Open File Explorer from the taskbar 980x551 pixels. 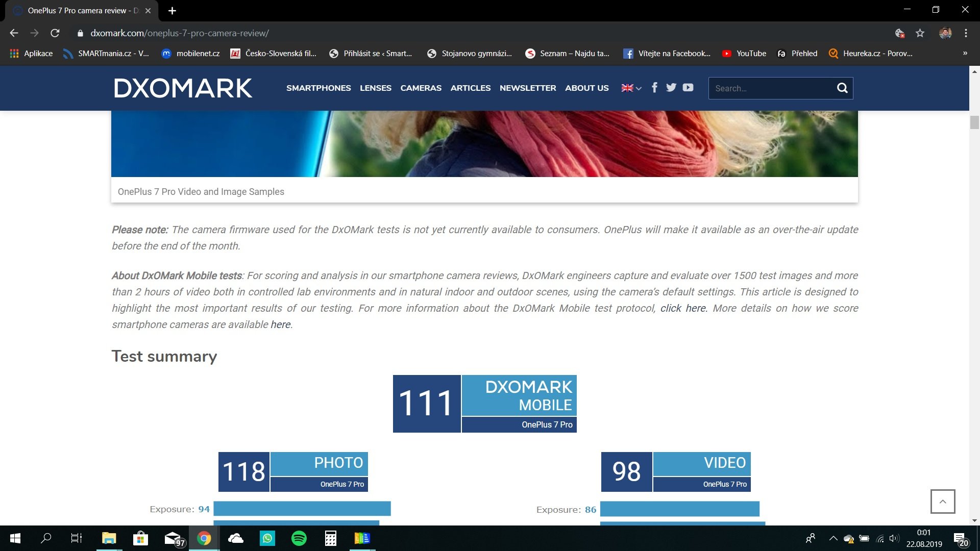pos(109,538)
